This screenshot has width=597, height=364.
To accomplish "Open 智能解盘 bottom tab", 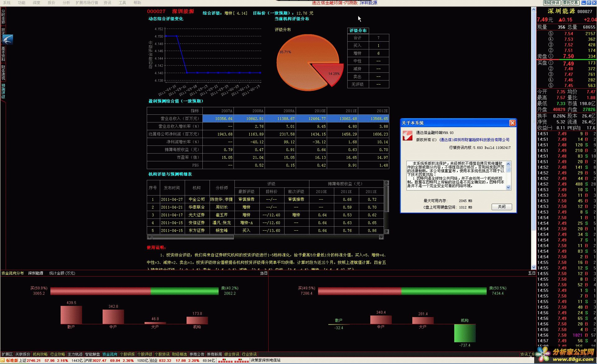I will [93, 354].
